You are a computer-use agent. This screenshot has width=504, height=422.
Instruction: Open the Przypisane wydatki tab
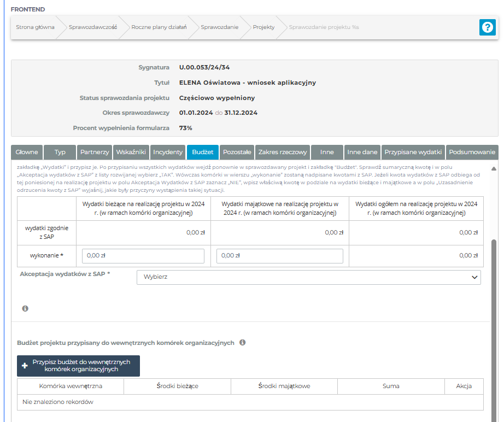pyautogui.click(x=413, y=152)
